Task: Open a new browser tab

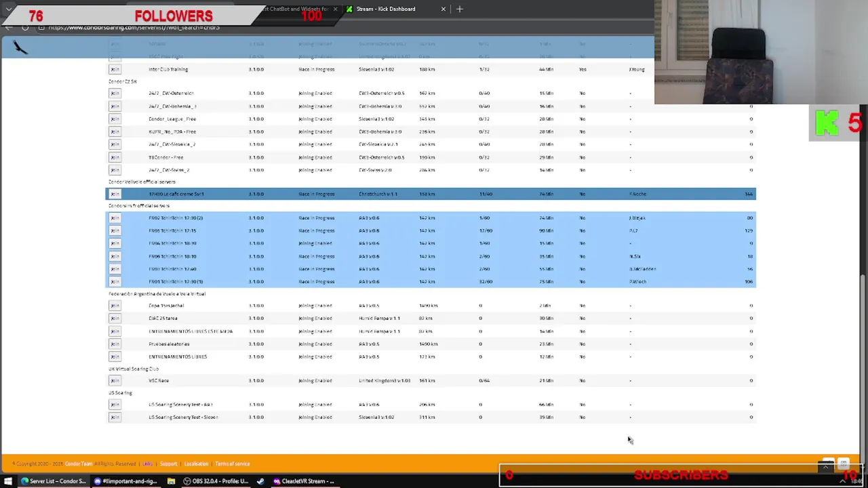Action: [460, 9]
